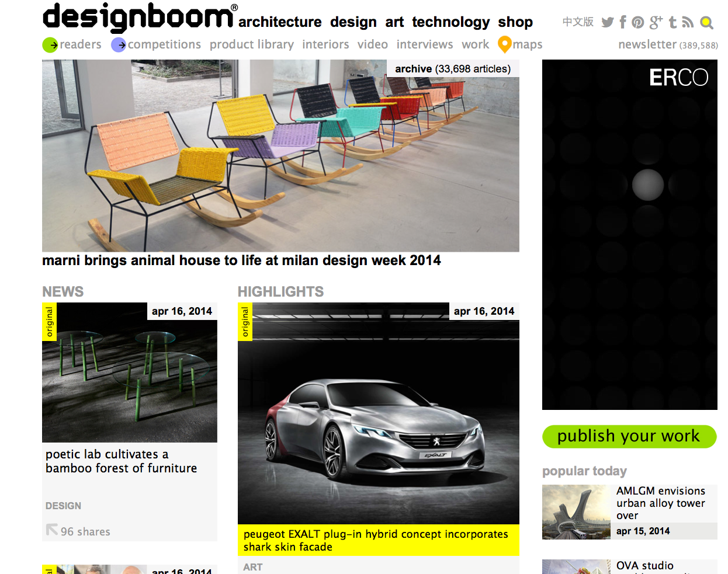
Task: Open the technology section
Action: [x=451, y=22]
